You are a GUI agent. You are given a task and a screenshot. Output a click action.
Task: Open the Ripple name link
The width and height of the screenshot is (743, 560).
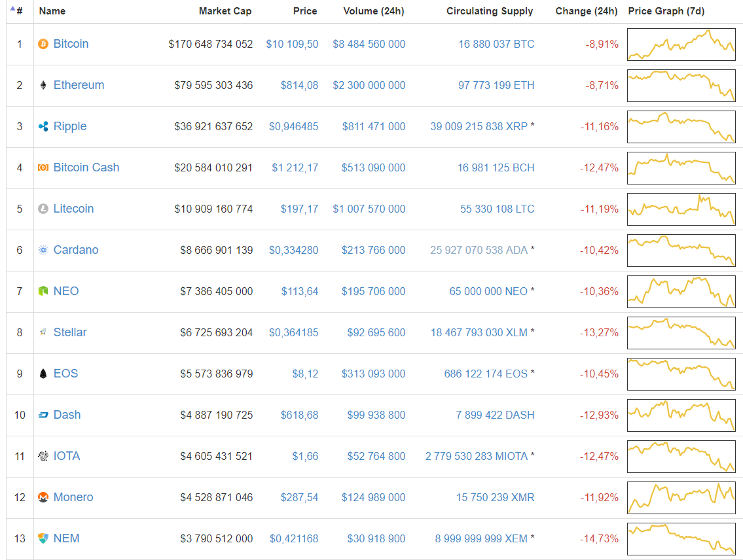coord(70,126)
